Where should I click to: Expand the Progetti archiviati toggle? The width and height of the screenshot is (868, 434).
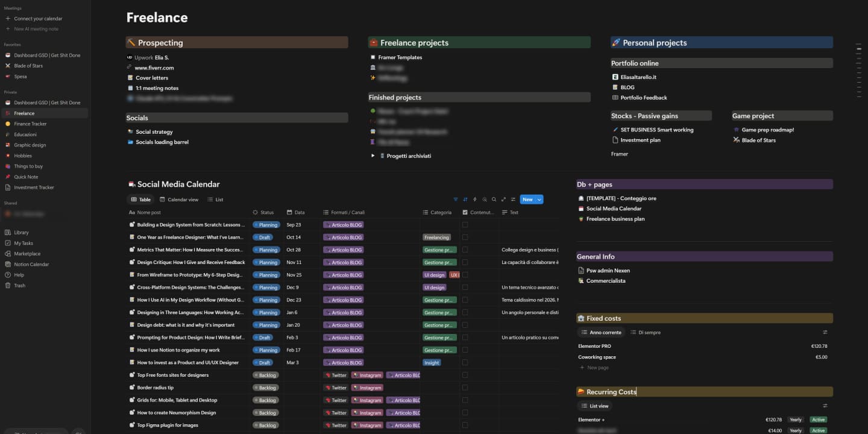click(373, 156)
